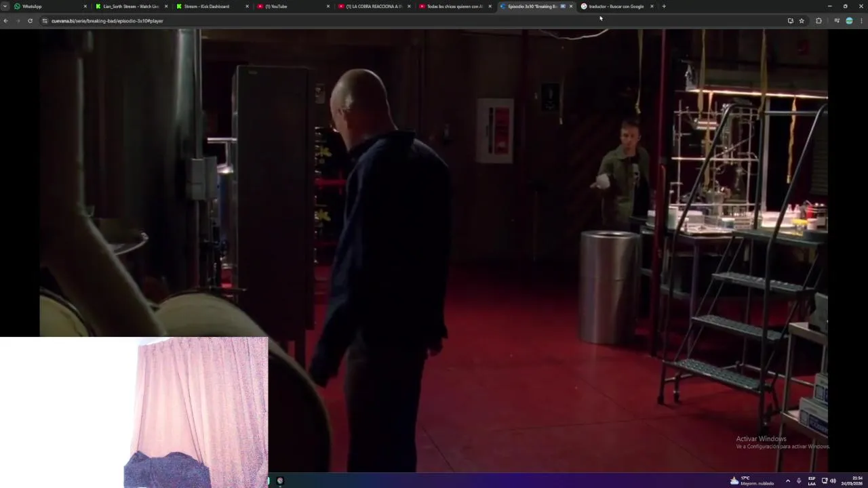The height and width of the screenshot is (488, 868).
Task: Open the tab search dropdown arrow
Action: (x=5, y=6)
